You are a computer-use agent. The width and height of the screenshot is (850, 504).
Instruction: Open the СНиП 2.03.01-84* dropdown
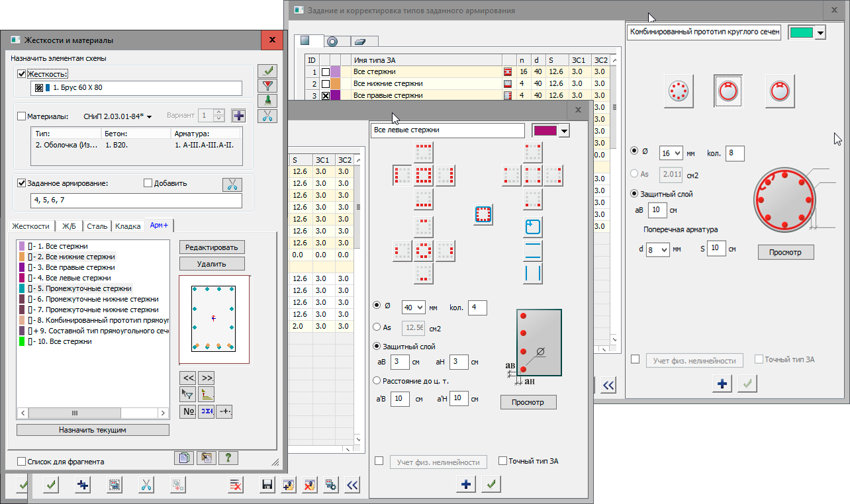point(118,116)
